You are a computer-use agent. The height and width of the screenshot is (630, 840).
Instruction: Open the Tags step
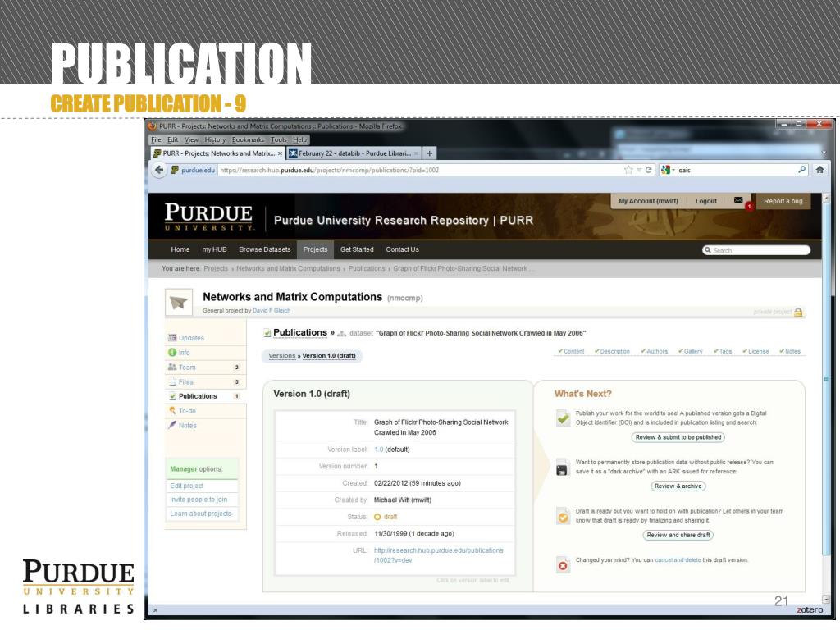723,351
